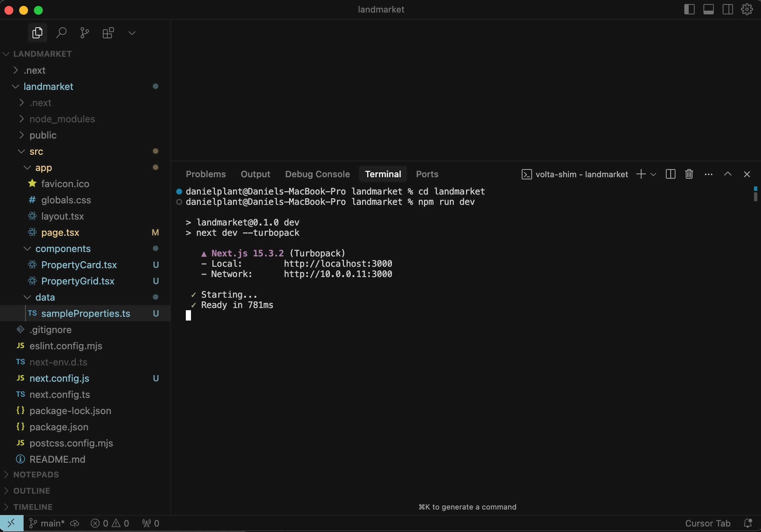Switch to the Problems tab

[x=206, y=174]
